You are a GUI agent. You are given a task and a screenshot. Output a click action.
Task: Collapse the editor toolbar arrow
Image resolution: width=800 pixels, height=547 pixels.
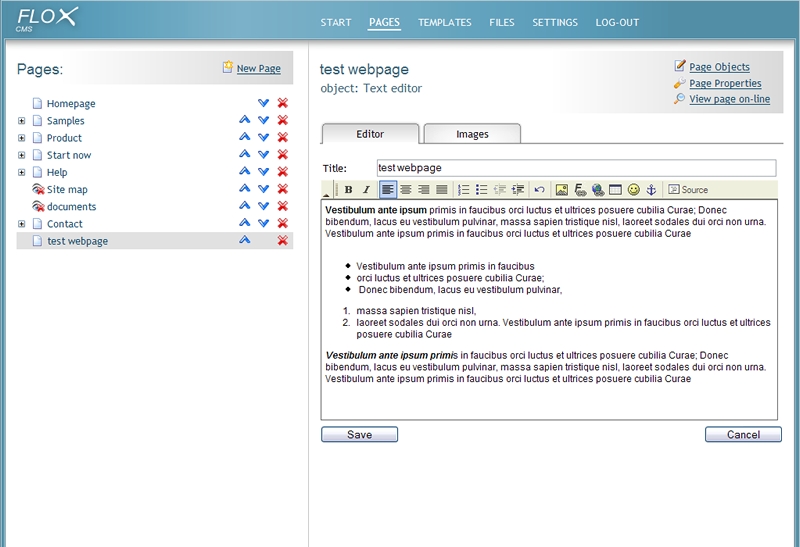(x=326, y=193)
